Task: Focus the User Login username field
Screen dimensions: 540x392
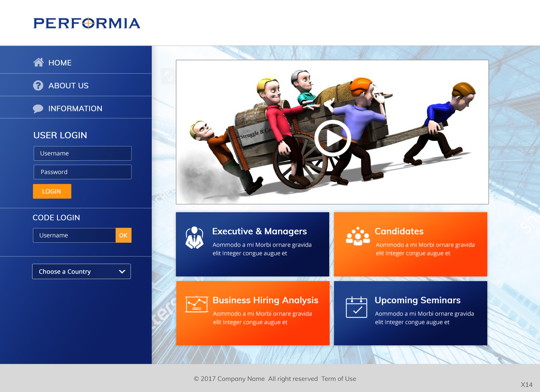Action: tap(82, 153)
